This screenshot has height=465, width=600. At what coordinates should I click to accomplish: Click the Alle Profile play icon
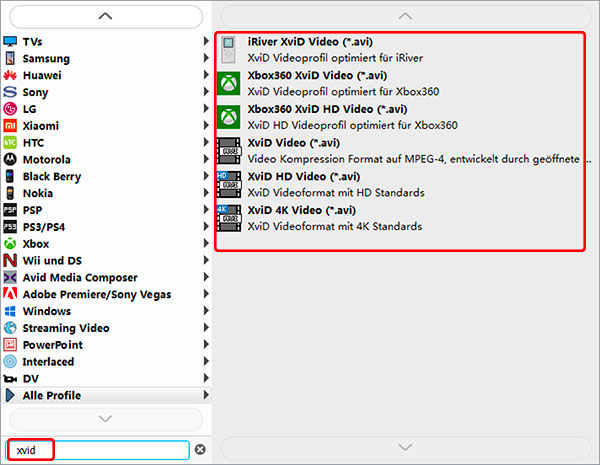tap(10, 395)
